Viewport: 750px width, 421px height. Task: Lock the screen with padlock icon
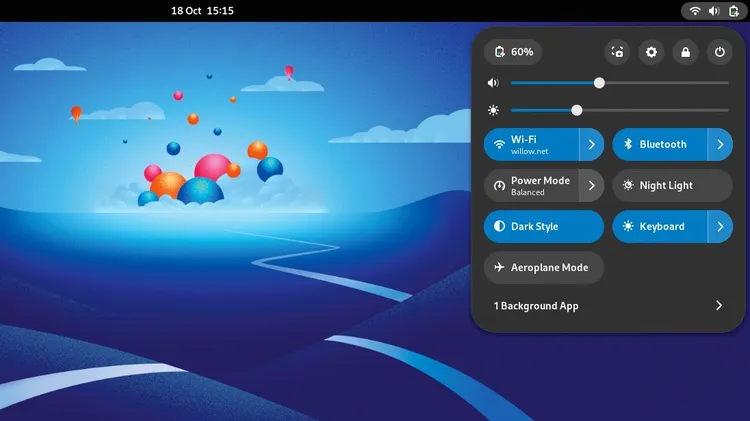[x=685, y=52]
